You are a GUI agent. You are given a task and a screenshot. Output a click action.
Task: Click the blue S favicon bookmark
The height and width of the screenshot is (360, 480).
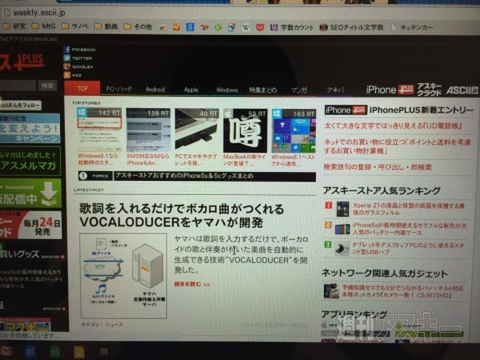point(190,27)
